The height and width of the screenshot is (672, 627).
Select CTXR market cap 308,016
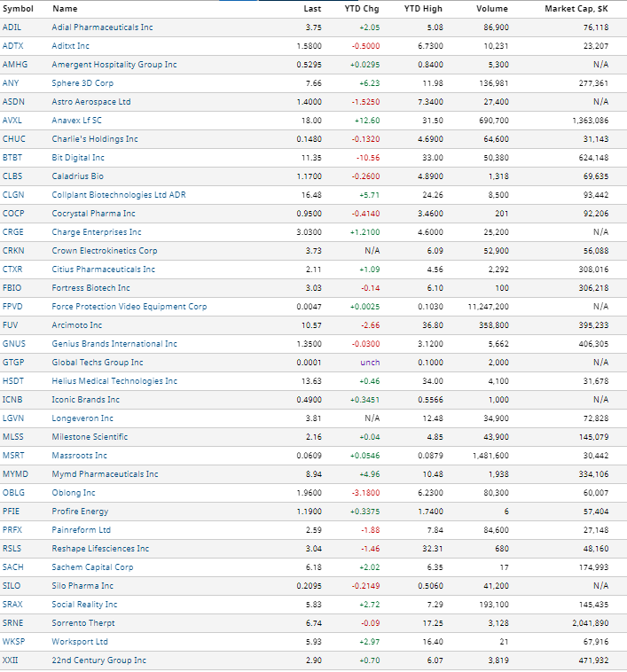pos(593,270)
